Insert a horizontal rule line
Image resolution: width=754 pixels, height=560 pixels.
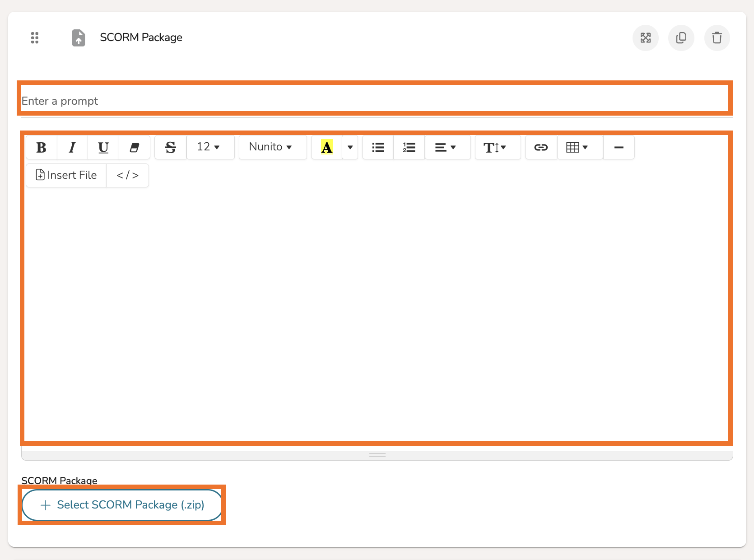pos(619,147)
